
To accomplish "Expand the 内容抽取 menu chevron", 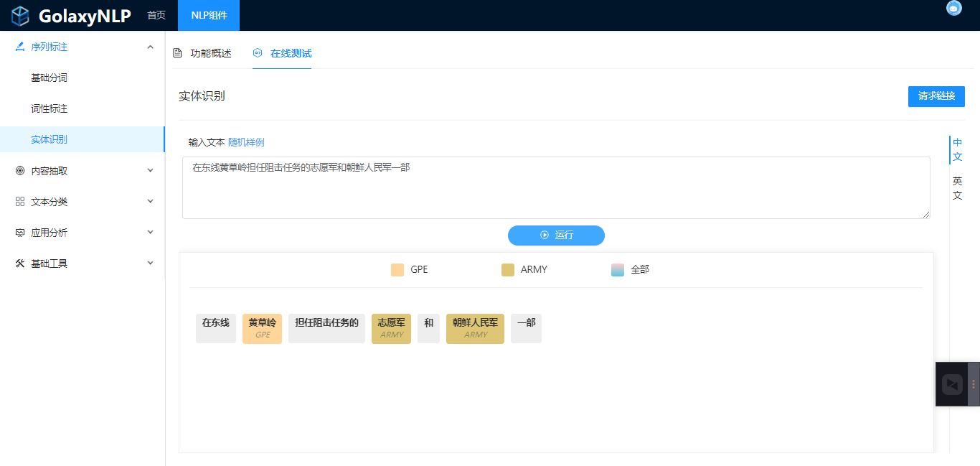I will pyautogui.click(x=150, y=171).
